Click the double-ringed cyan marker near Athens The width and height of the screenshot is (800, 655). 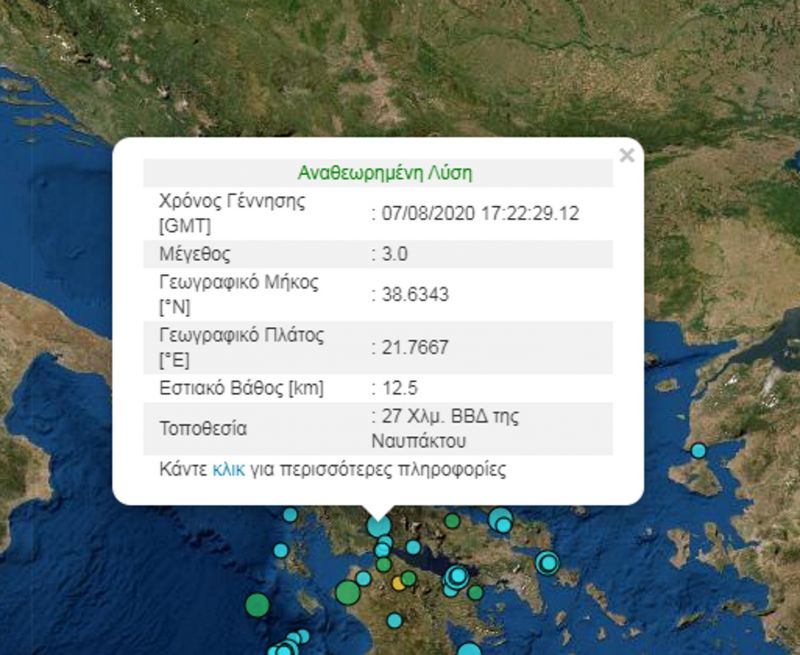(546, 562)
